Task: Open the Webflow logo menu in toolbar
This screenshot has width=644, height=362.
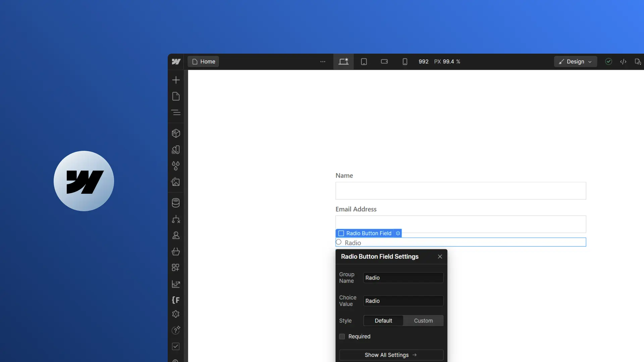Action: (176, 62)
